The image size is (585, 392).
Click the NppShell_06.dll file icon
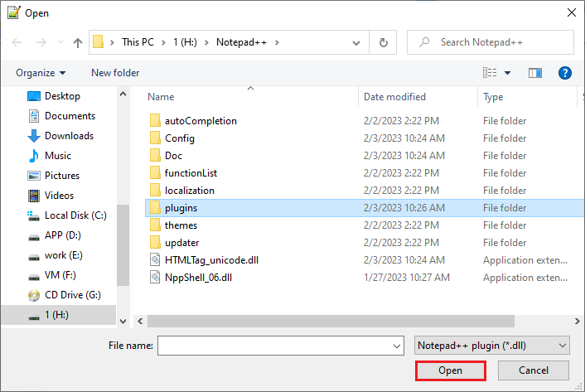pos(155,277)
